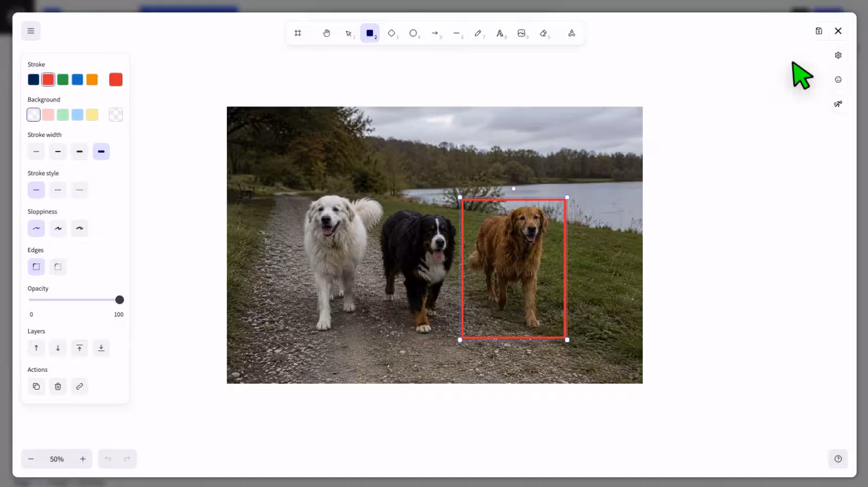Set round edges
The height and width of the screenshot is (487, 868).
coord(58,267)
